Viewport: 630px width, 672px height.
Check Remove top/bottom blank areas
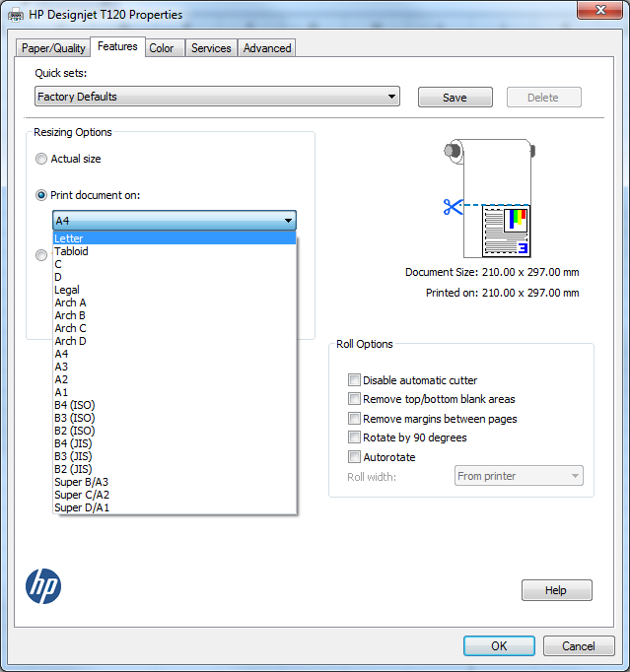tap(354, 399)
